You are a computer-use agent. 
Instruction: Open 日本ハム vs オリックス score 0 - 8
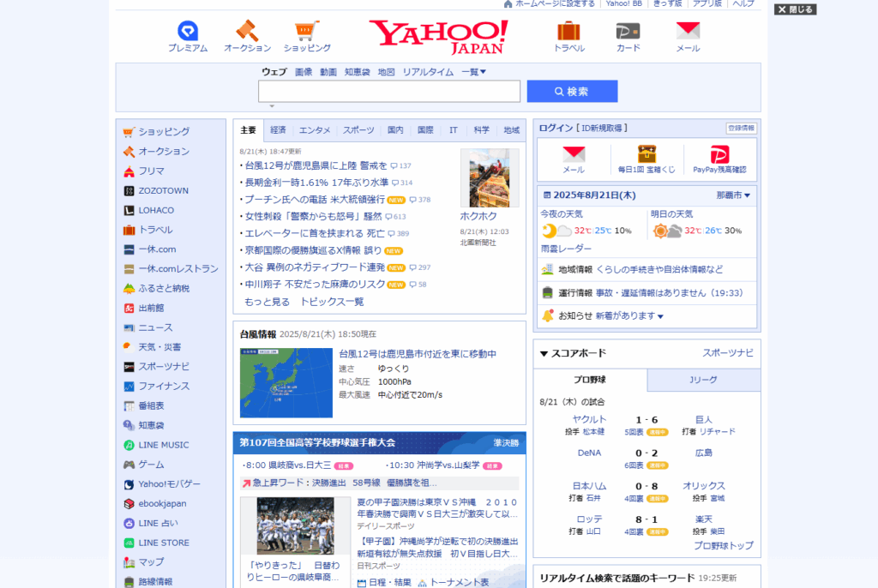click(646, 487)
